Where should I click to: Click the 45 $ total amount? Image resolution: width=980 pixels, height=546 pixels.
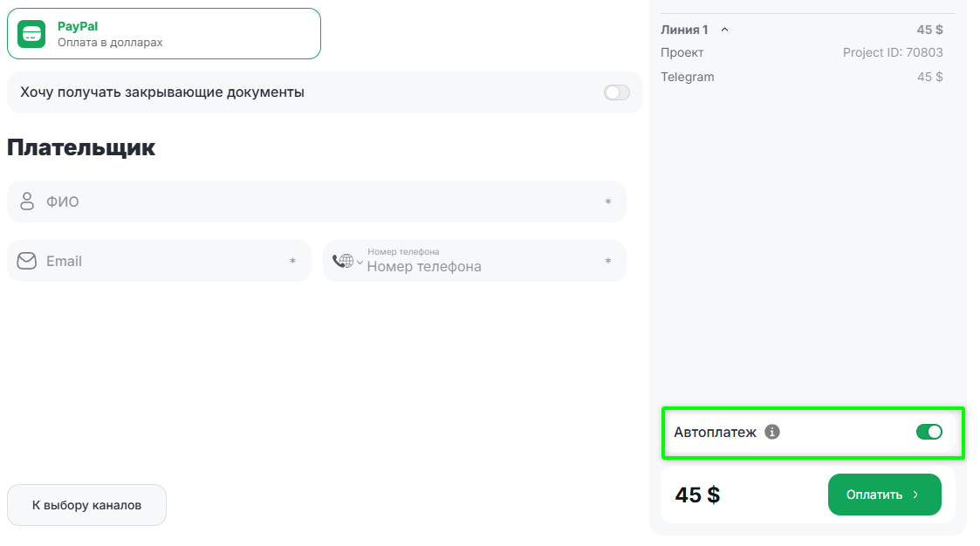tap(697, 495)
